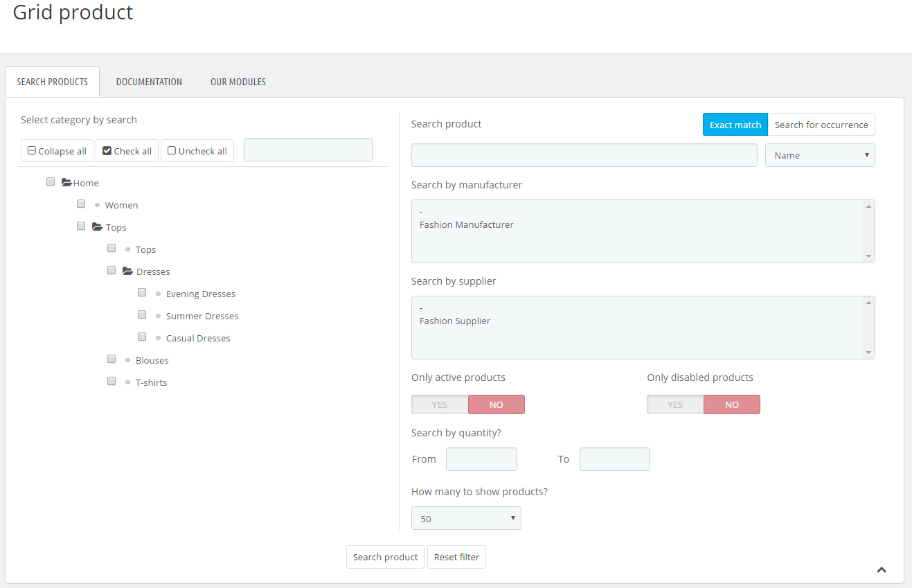Switch to the Documentation tab
Viewport: 912px width, 588px height.
pyautogui.click(x=149, y=82)
